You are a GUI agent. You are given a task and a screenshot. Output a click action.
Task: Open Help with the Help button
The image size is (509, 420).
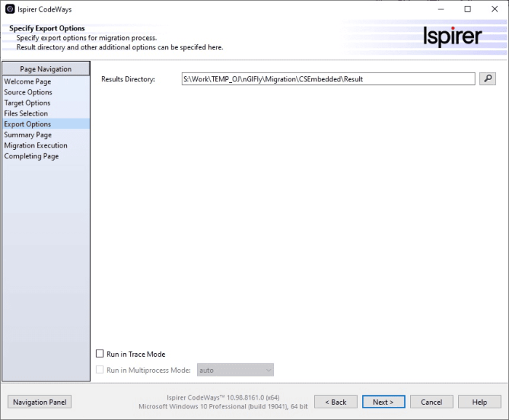479,402
